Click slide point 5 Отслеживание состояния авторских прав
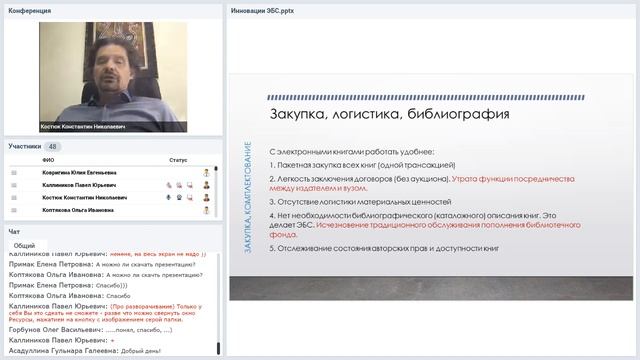 coord(384,249)
